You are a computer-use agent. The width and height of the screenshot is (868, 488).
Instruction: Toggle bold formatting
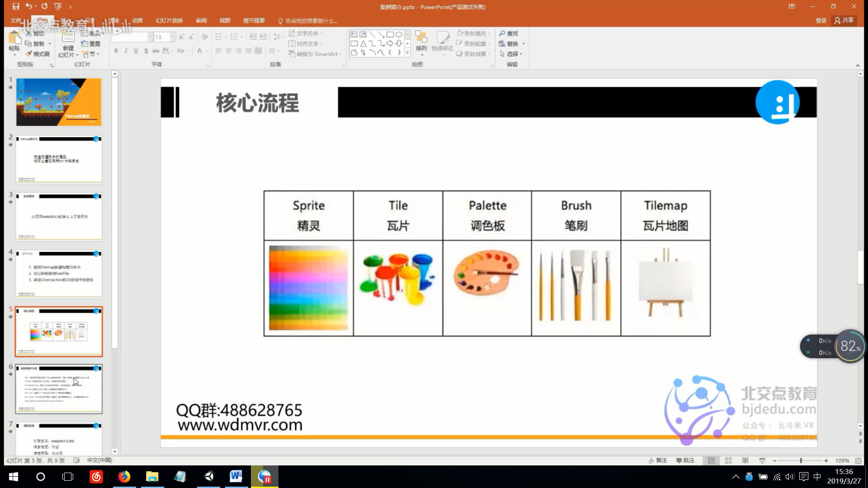pyautogui.click(x=116, y=51)
